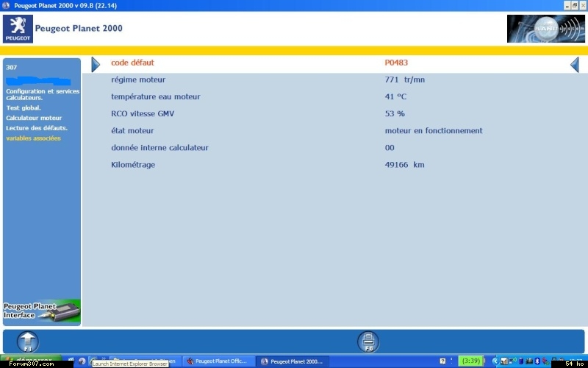Viewport: 588px width, 368px height.
Task: Click the left-pointing arrow beside P0483
Action: click(575, 64)
